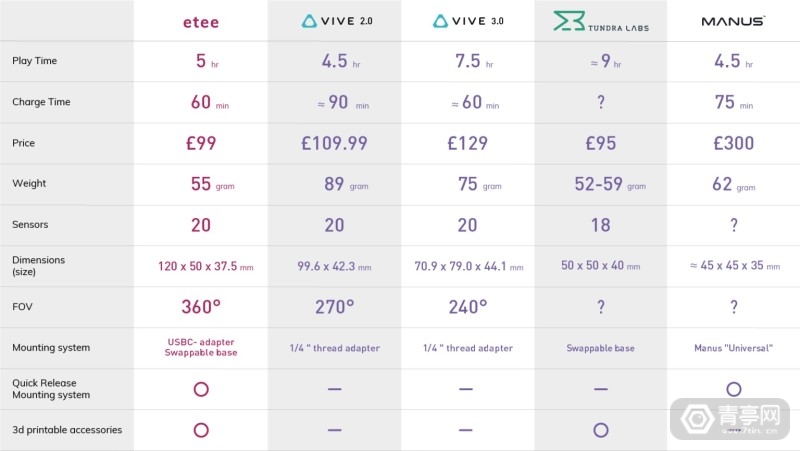The image size is (800, 451).
Task: Click the MANUS logo header
Action: pos(733,21)
